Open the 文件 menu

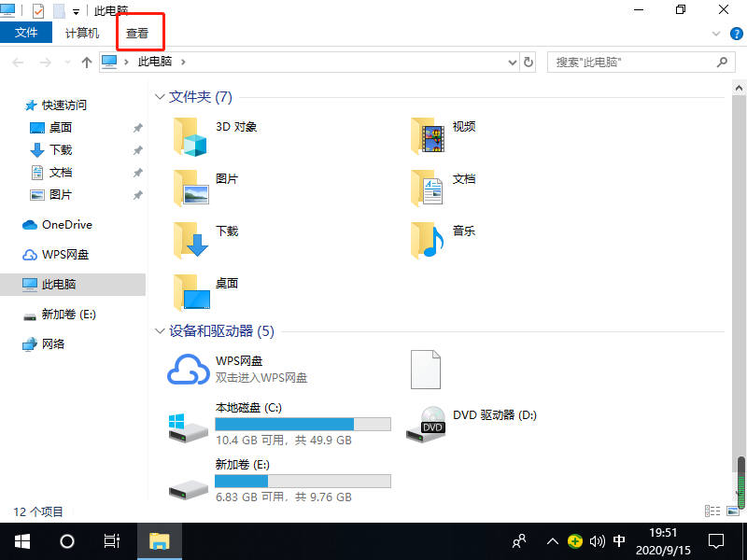[26, 33]
